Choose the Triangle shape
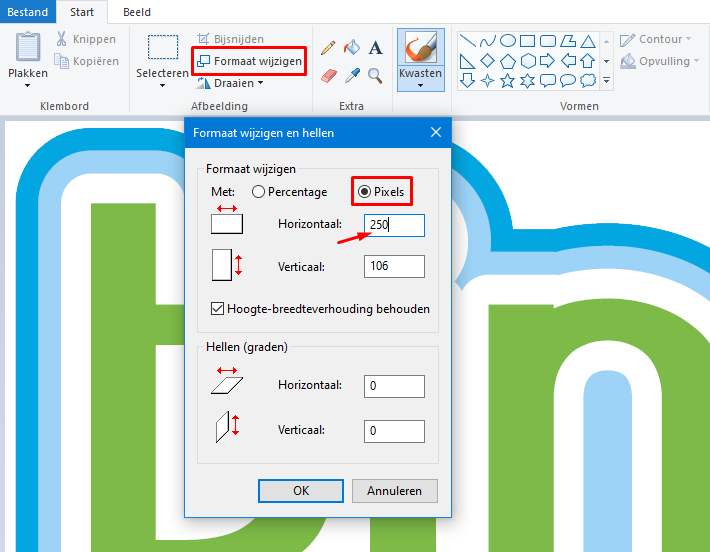The image size is (710, 552). 588,41
